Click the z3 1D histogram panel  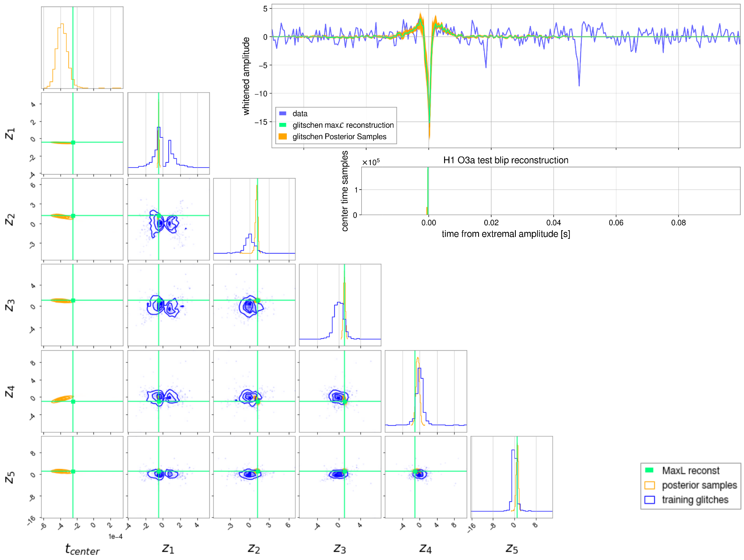pyautogui.click(x=340, y=305)
